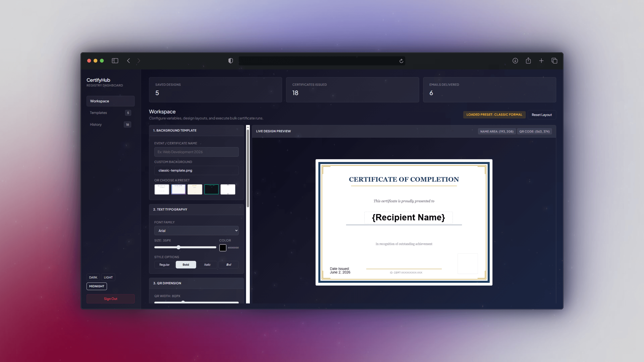Click the QR code placeholder box on certificate
This screenshot has width=644, height=362.
point(468,263)
